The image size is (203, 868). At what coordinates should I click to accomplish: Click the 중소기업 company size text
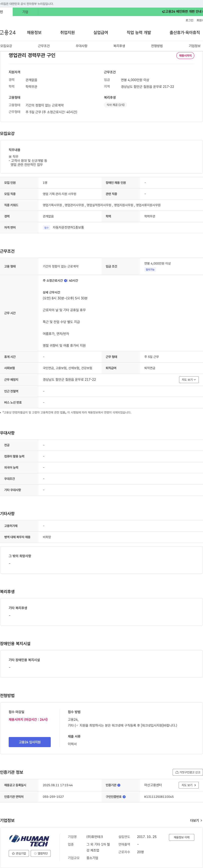click(x=92, y=858)
